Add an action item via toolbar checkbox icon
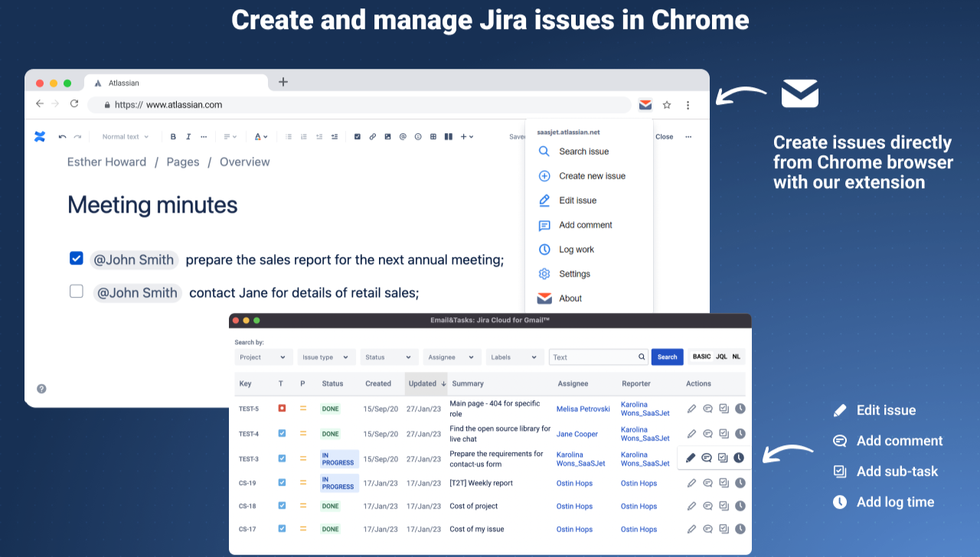This screenshot has width=980, height=557. [x=358, y=137]
